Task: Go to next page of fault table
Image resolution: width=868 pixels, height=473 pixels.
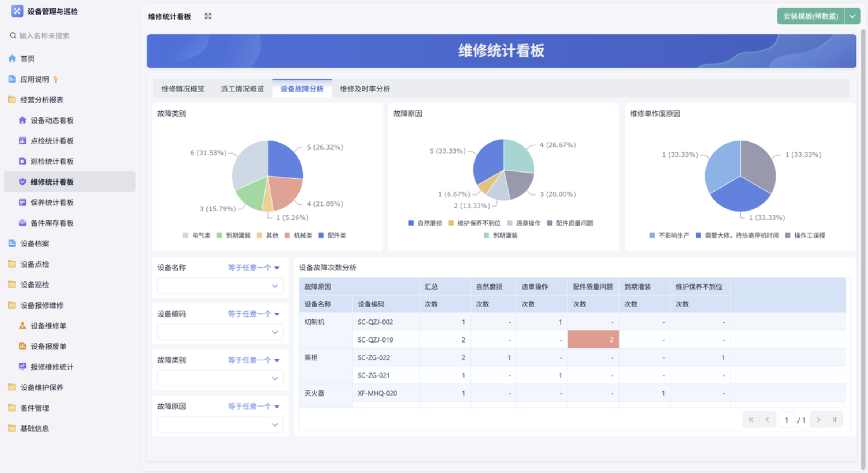Action: pos(818,420)
